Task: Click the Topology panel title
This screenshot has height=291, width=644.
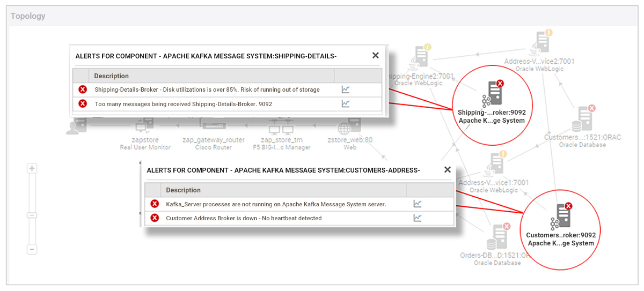Action: pos(28,16)
